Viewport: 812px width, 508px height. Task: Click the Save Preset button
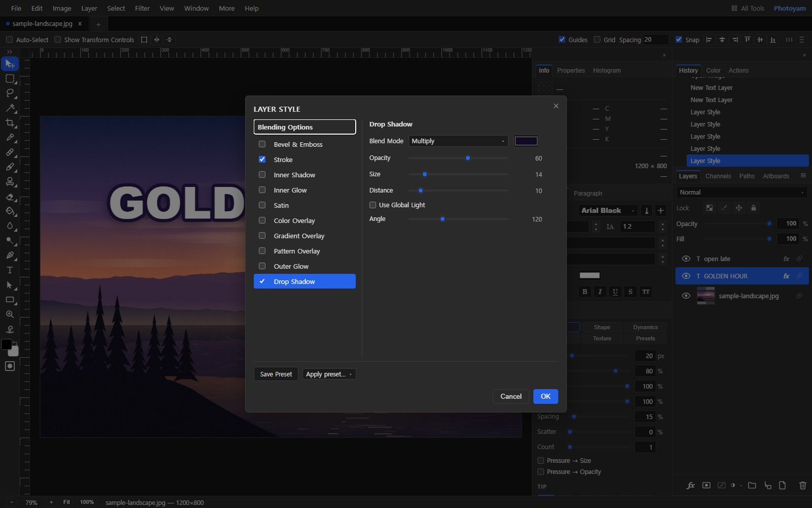point(276,374)
